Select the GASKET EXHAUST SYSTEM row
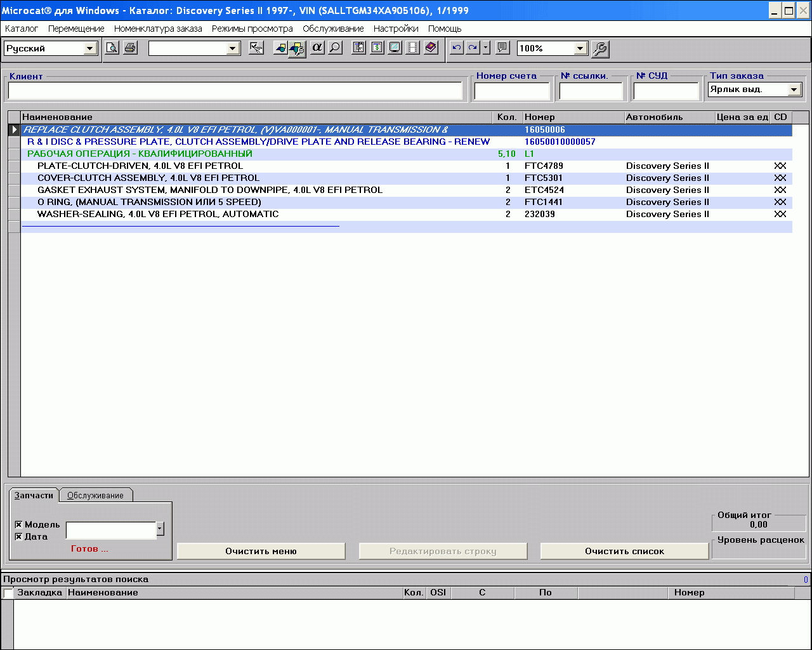Screen dimensions: 812x650 click(407, 190)
